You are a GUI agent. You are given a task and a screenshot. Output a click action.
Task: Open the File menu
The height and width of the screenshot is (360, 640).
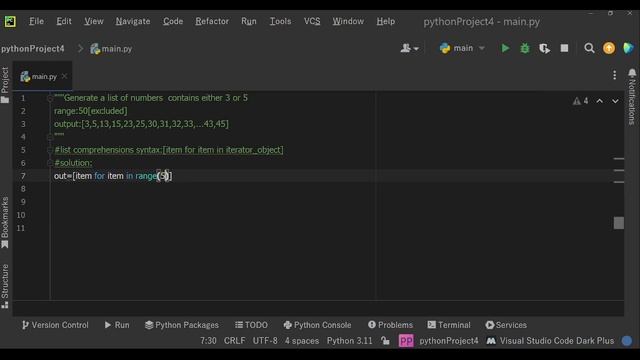coord(36,21)
